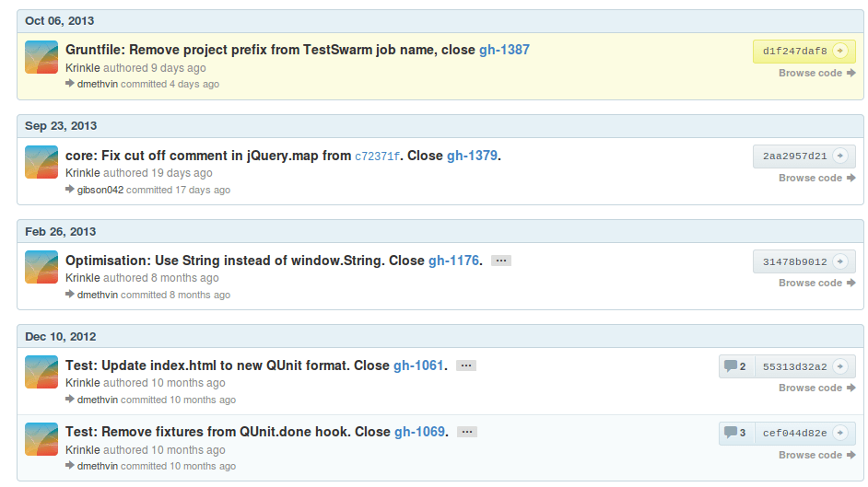Click the 'committed 17 days ago' timestamp

point(178,191)
